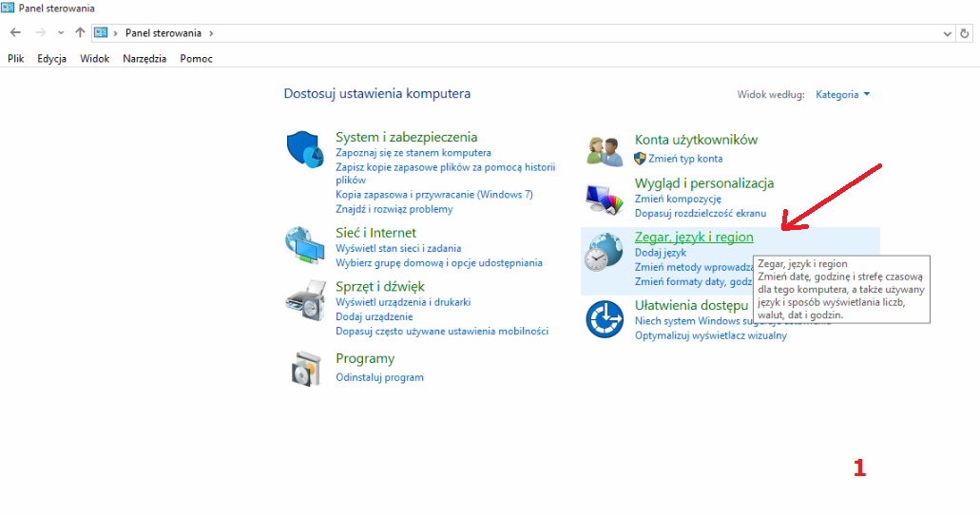Expand the Kategoria view dropdown

tap(842, 94)
